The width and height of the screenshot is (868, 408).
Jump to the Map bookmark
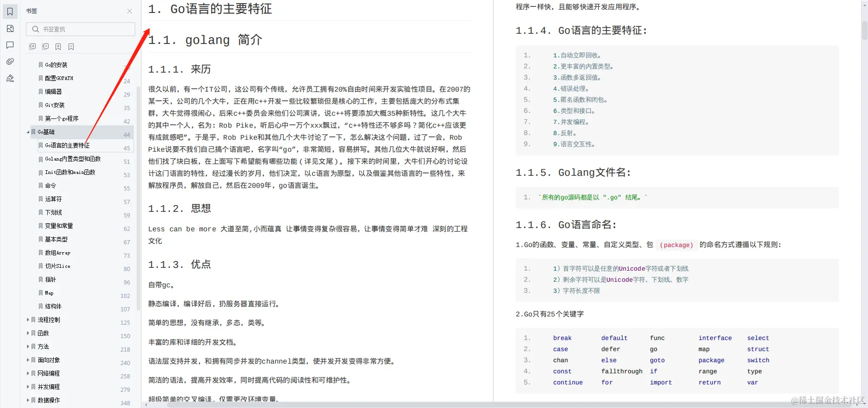(x=49, y=293)
